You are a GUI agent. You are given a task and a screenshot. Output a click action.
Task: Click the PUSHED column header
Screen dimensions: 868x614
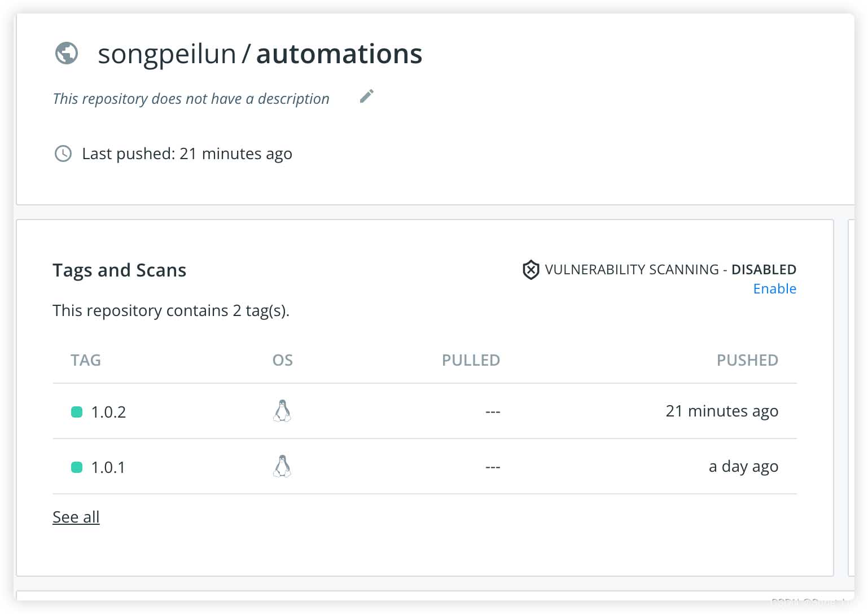point(747,360)
